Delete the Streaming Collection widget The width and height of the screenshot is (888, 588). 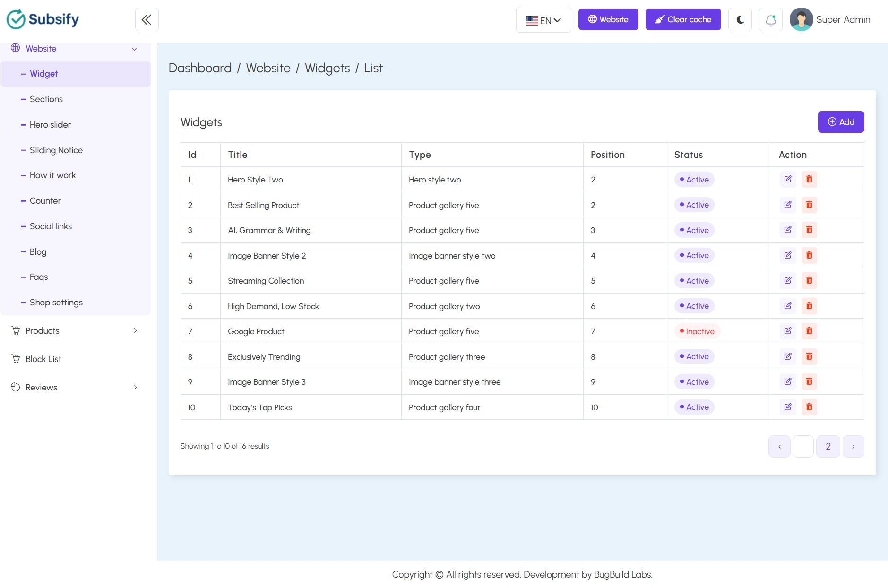809,280
